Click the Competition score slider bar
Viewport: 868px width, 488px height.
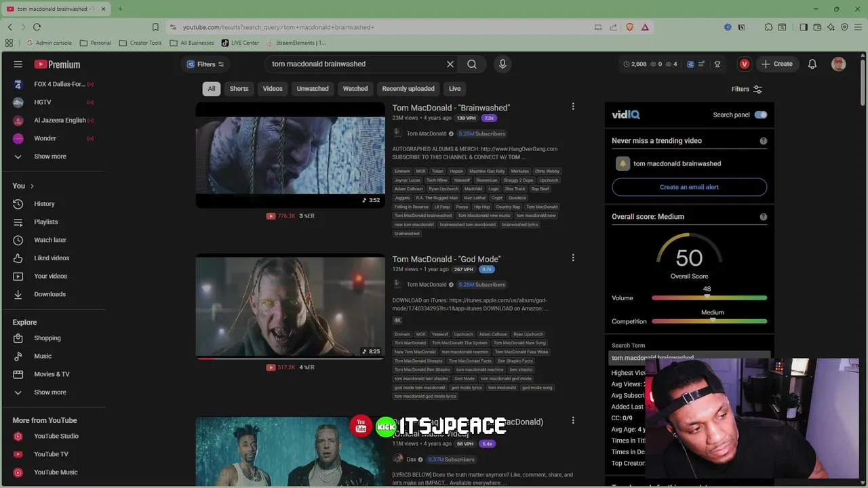709,321
